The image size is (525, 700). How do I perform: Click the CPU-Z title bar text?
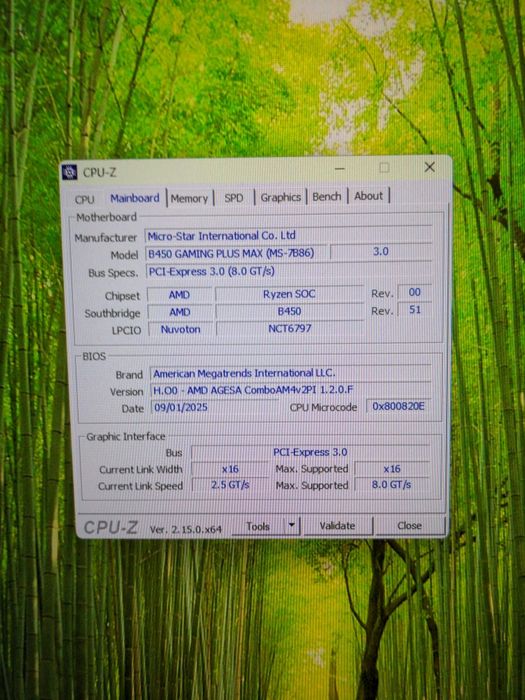[x=100, y=172]
